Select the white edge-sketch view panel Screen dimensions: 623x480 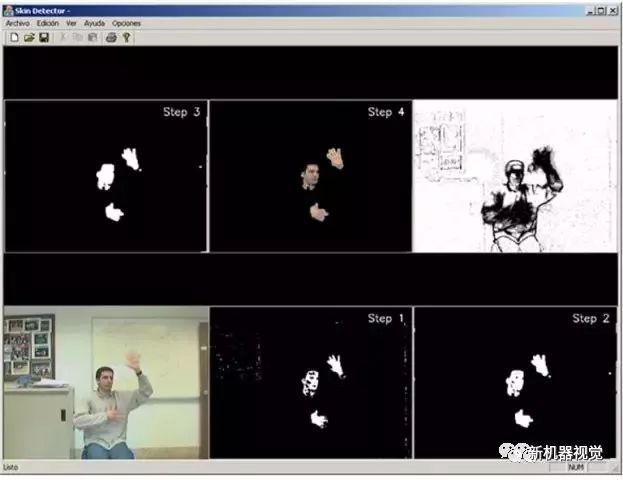tap(515, 176)
